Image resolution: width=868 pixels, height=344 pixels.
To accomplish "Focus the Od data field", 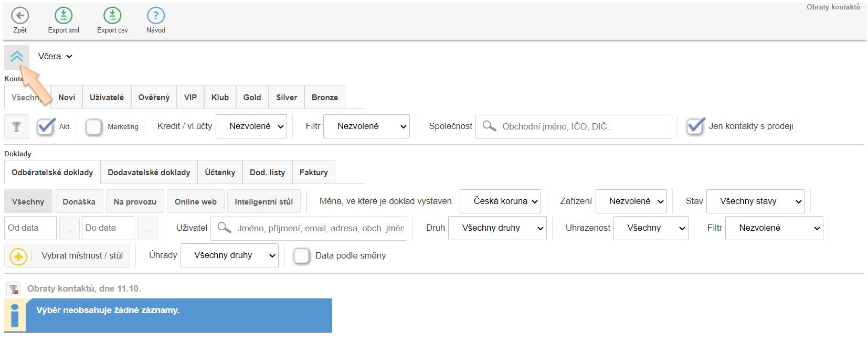I will point(30,228).
